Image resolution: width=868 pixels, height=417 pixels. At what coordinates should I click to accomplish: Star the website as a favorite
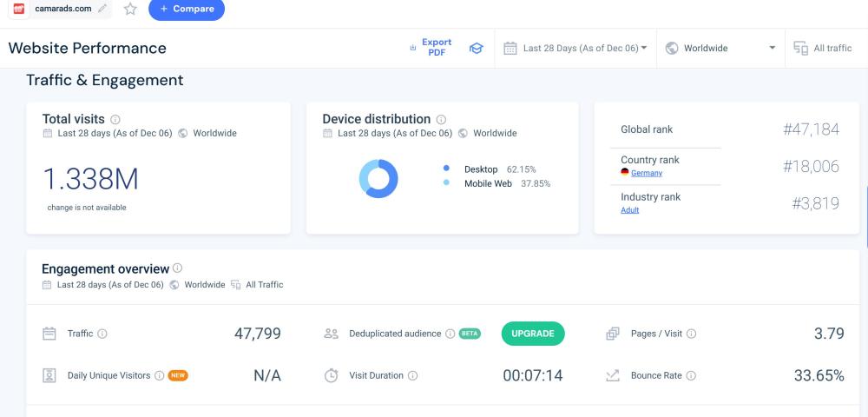(130, 9)
